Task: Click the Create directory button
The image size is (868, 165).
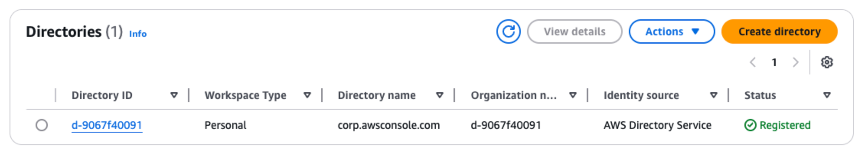Action: coord(779,31)
